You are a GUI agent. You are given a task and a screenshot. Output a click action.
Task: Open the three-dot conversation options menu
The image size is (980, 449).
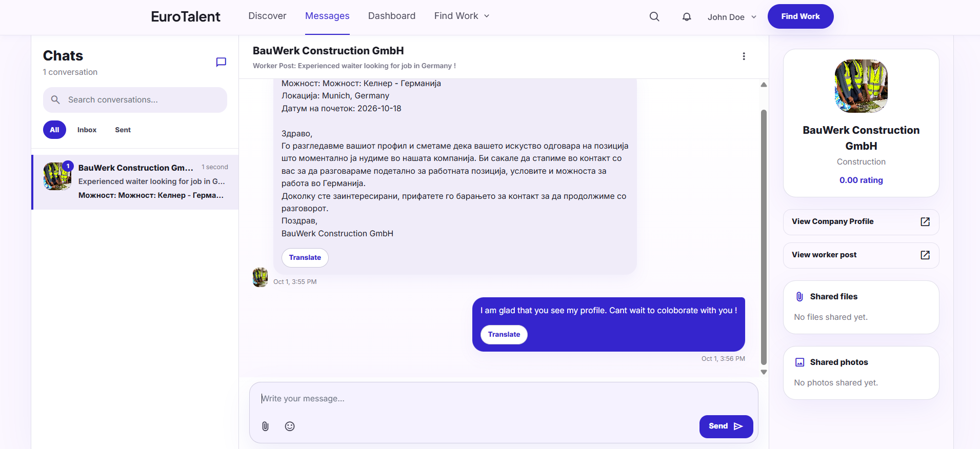click(x=744, y=56)
